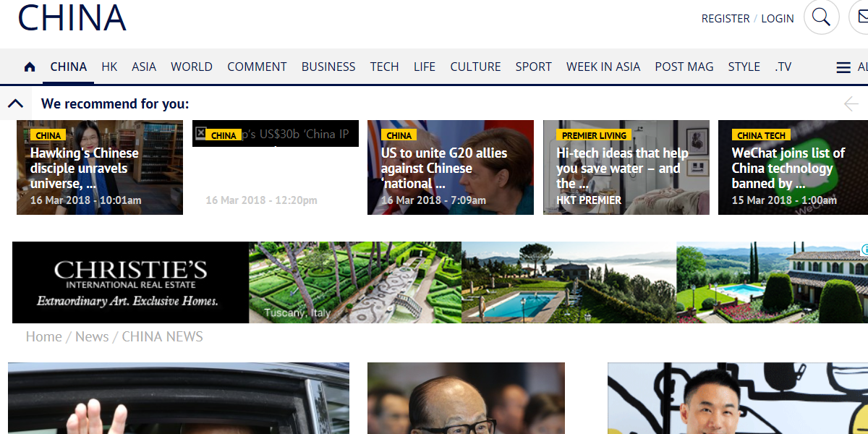Click the News breadcrumb link

[92, 337]
